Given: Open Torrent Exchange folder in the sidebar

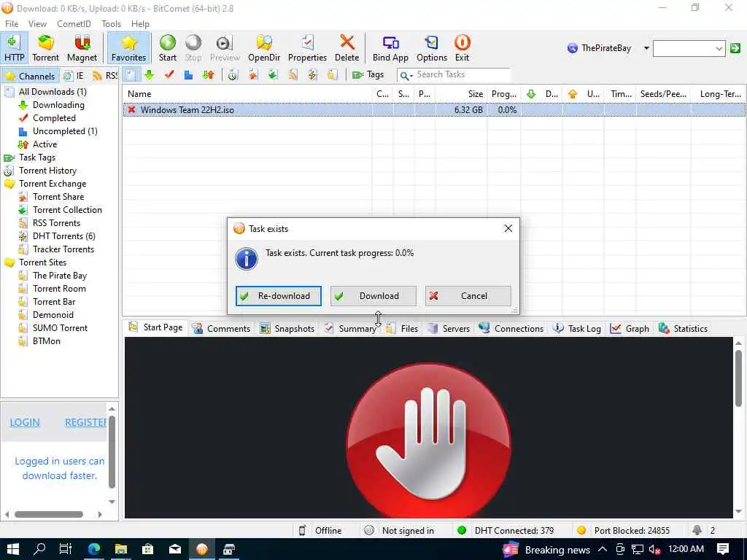Looking at the screenshot, I should [x=53, y=183].
